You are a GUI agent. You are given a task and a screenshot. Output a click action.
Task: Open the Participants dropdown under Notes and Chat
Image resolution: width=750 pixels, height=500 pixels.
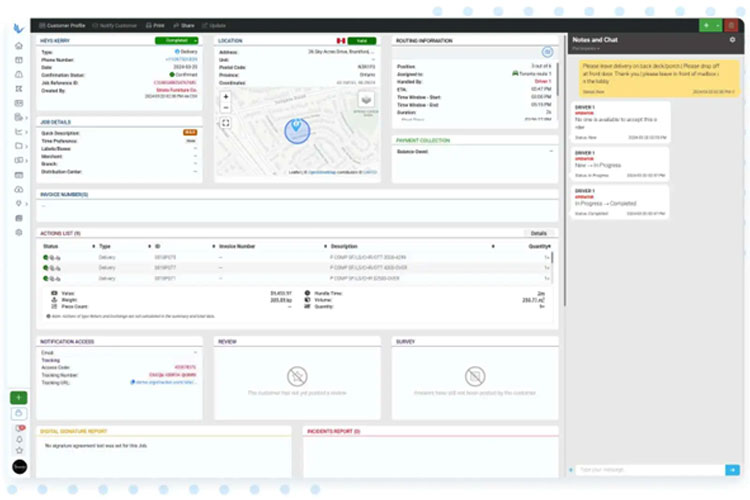click(586, 48)
